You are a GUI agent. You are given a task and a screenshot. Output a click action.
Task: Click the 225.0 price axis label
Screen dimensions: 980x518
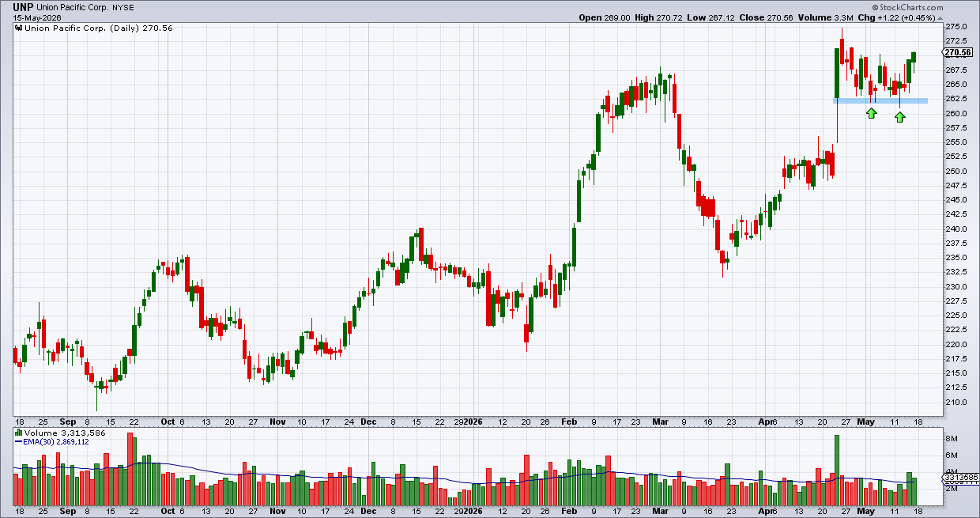point(955,315)
